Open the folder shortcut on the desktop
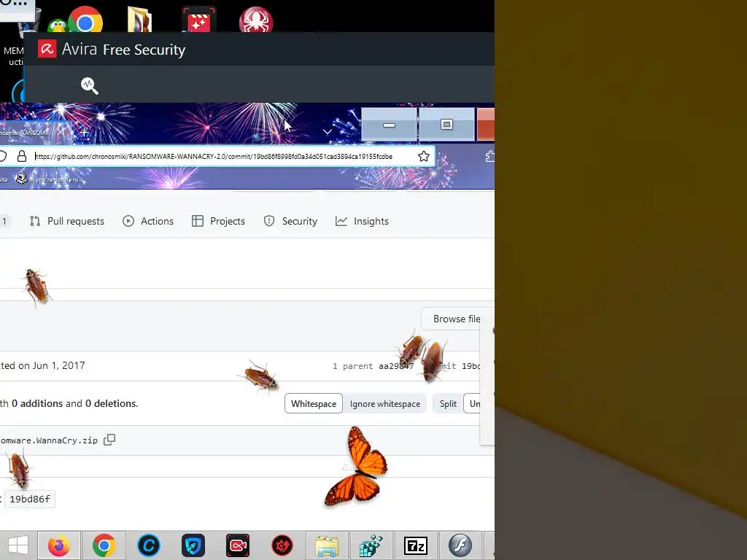The image size is (747, 560). point(139,20)
